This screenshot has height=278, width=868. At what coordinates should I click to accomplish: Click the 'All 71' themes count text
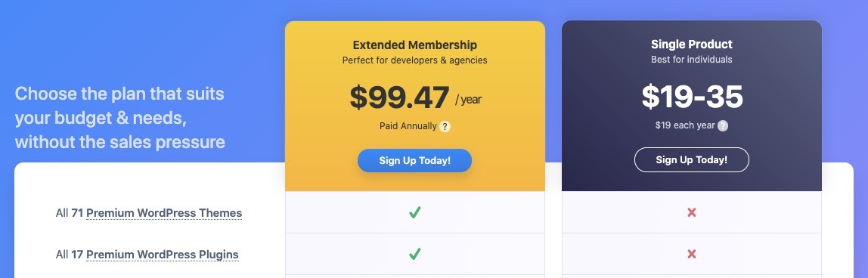70,213
